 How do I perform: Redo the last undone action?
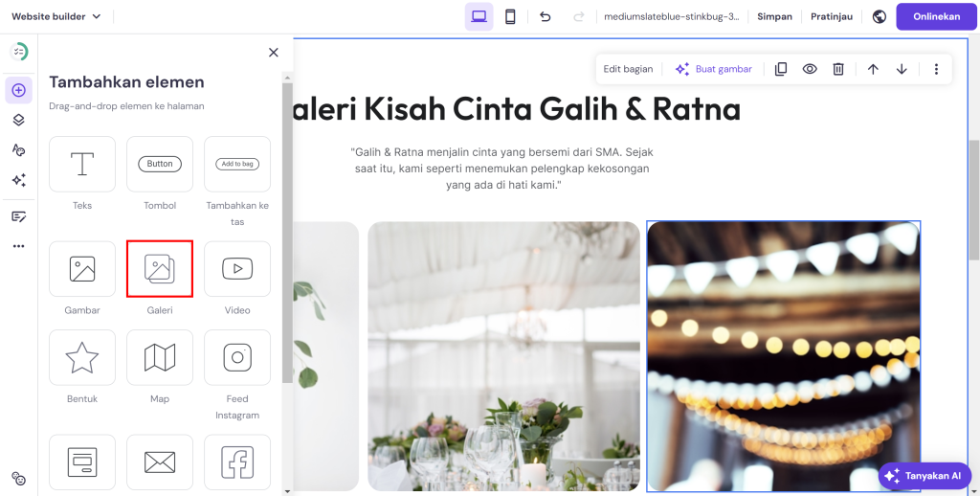[x=579, y=17]
